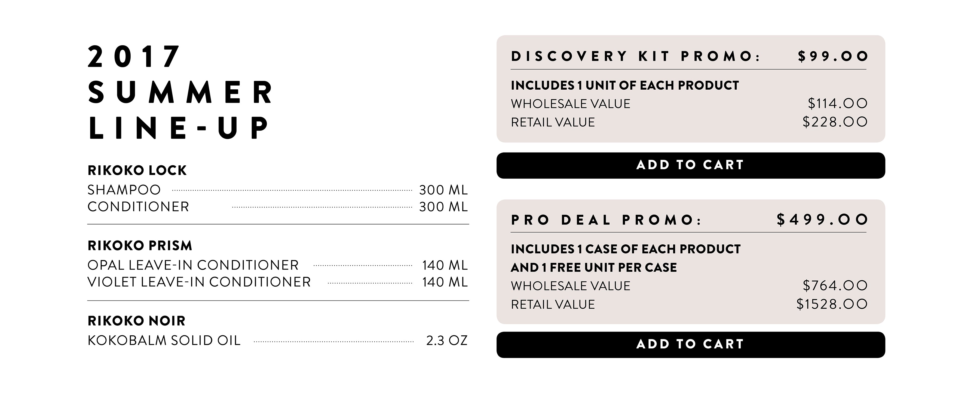Select the $228.00 retail value

[835, 122]
